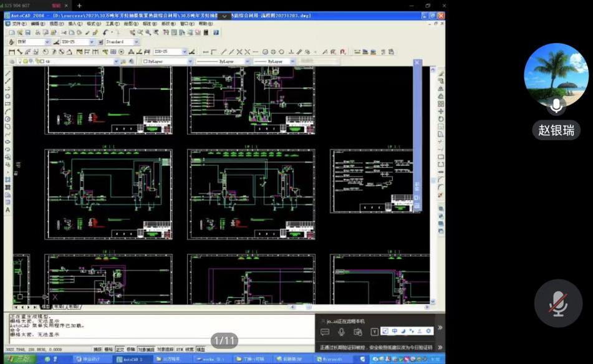Switch to the 布局1 layout tab
The width and height of the screenshot is (593, 364).
59,307
